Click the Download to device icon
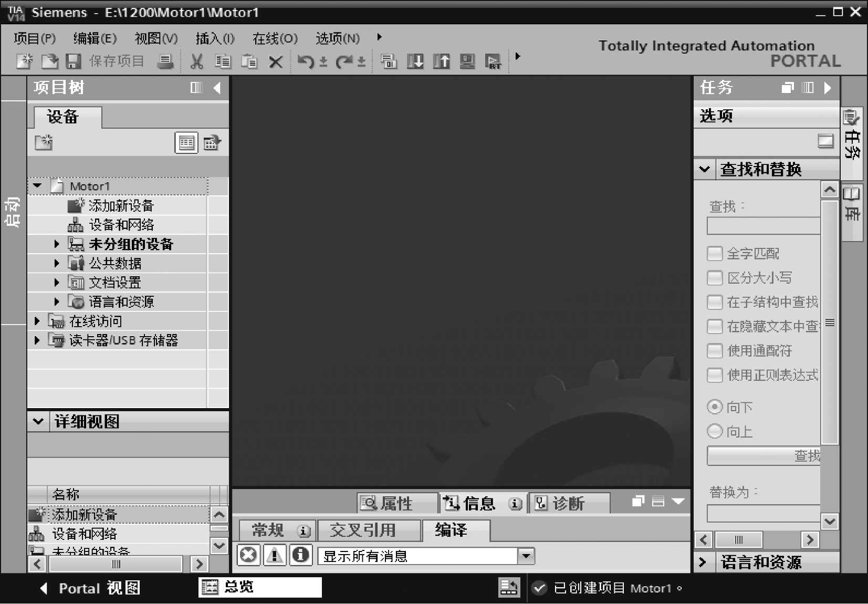The image size is (868, 604). pyautogui.click(x=415, y=61)
